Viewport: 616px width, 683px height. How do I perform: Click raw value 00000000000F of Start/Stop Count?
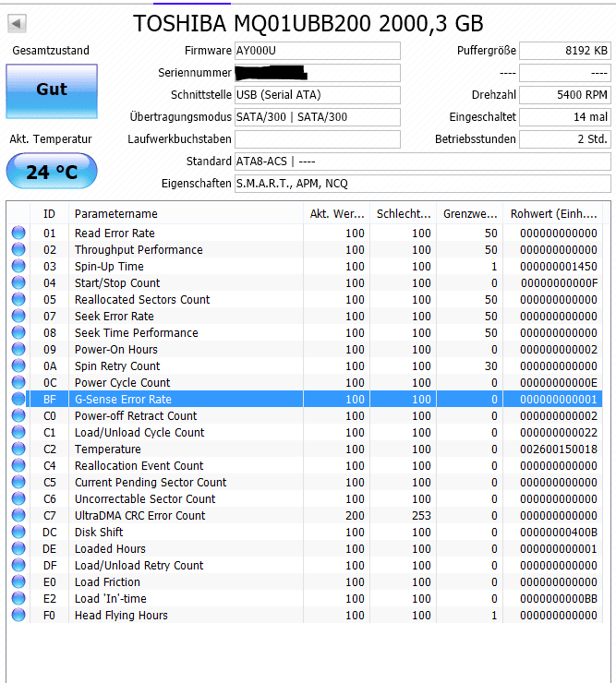(x=559, y=282)
